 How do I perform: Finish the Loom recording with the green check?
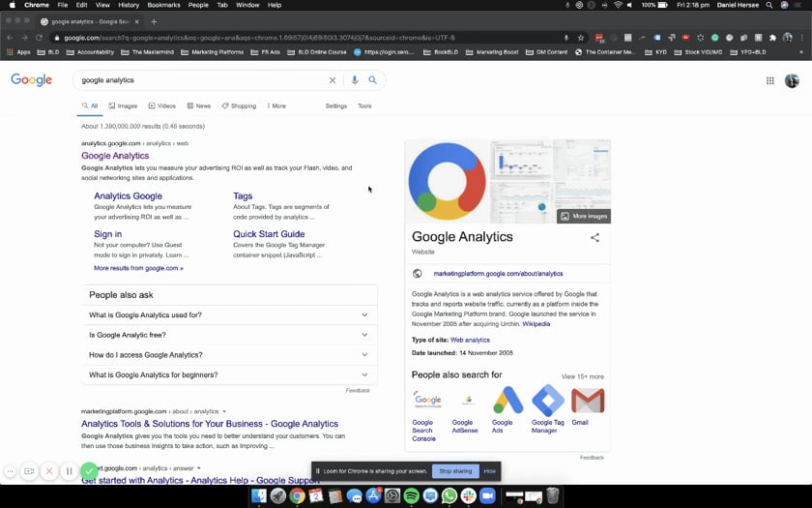tap(89, 470)
